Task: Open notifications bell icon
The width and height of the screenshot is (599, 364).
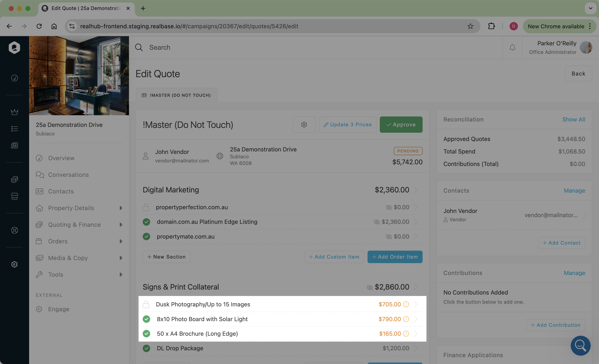Action: (x=512, y=47)
